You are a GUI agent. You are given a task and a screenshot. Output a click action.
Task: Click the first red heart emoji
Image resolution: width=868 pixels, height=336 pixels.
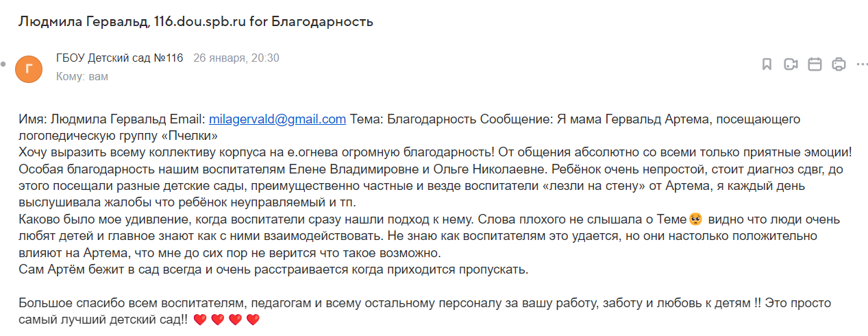(200, 320)
